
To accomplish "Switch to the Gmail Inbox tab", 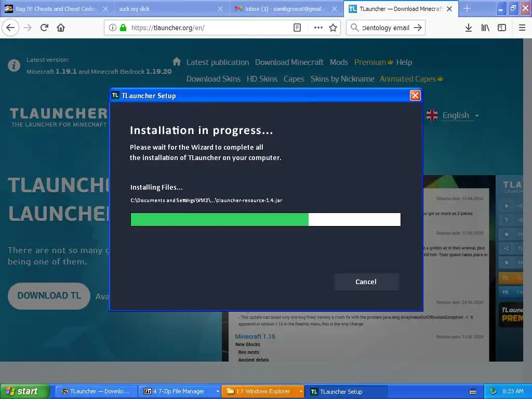I will pyautogui.click(x=286, y=9).
